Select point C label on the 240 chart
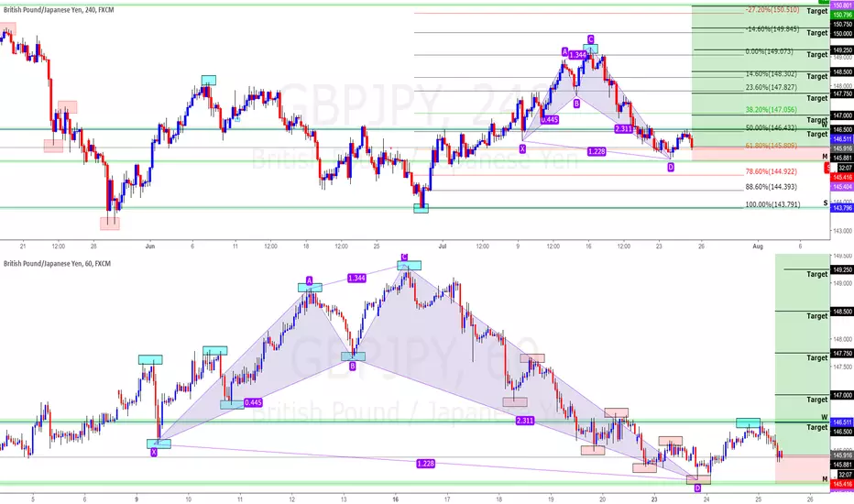 coord(590,39)
